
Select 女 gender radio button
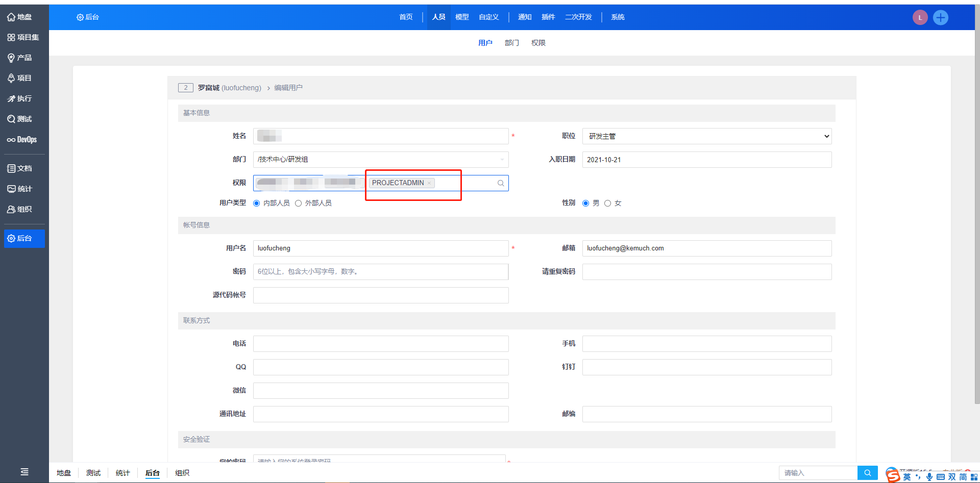tap(607, 204)
